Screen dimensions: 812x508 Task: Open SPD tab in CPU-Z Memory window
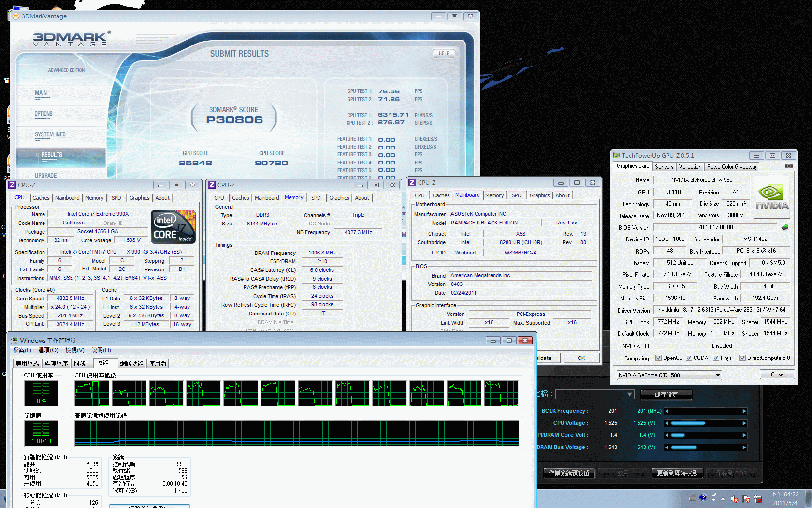[x=316, y=198]
